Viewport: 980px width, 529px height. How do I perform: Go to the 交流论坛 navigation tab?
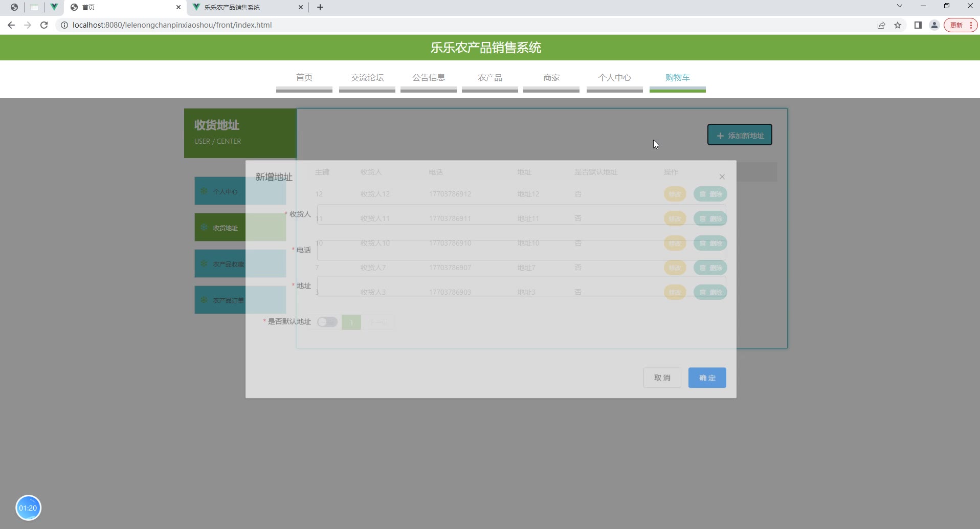pos(367,78)
